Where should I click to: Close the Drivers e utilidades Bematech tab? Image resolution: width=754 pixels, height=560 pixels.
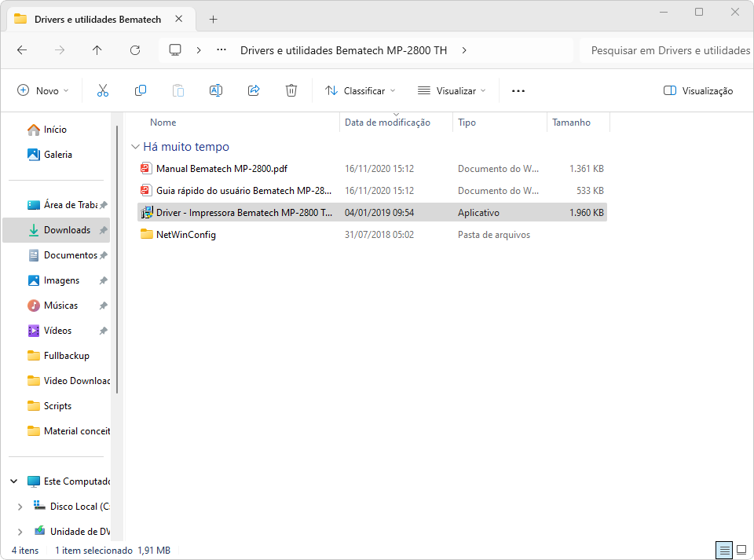pyautogui.click(x=179, y=19)
